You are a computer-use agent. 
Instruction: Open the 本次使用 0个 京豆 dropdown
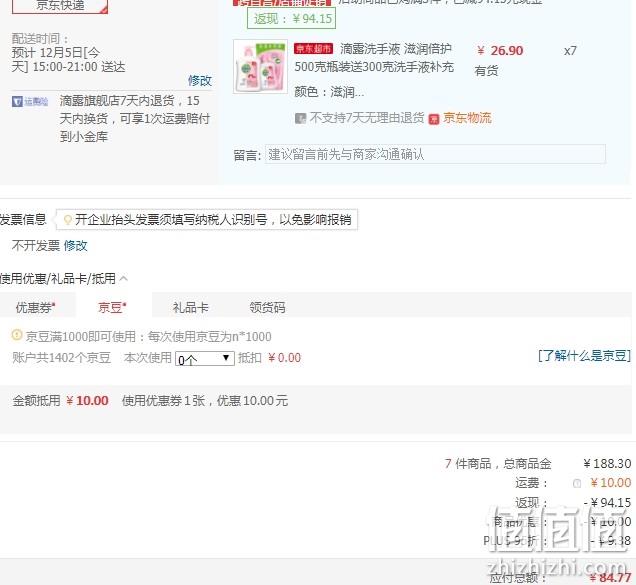(x=205, y=359)
